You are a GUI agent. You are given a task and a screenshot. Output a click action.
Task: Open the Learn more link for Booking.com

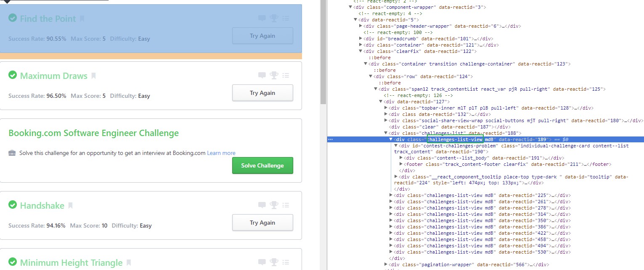tap(221, 153)
